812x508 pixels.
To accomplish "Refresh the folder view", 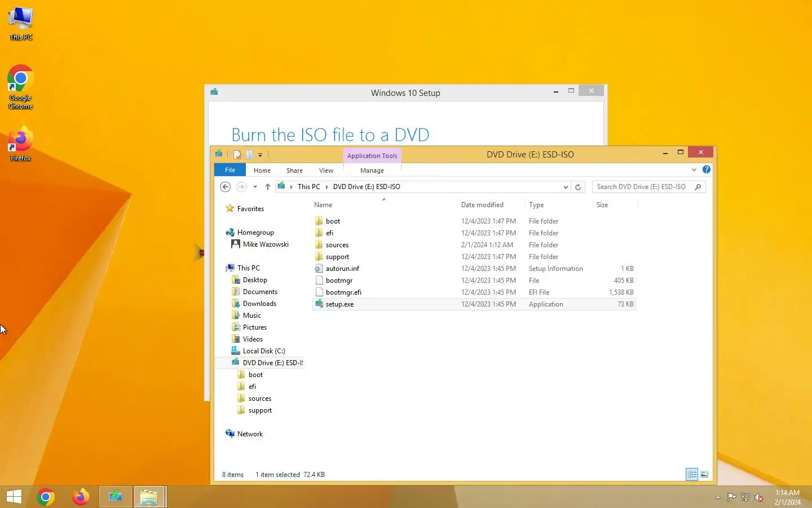I will (578, 187).
